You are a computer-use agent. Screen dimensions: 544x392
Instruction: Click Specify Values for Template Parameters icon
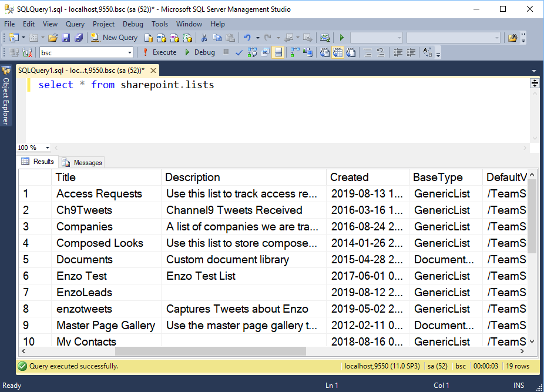(x=428, y=52)
